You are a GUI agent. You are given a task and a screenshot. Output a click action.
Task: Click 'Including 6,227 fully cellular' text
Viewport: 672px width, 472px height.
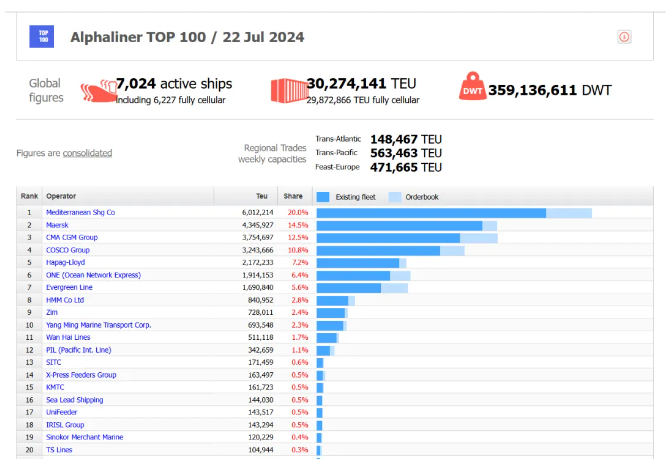pyautogui.click(x=171, y=100)
